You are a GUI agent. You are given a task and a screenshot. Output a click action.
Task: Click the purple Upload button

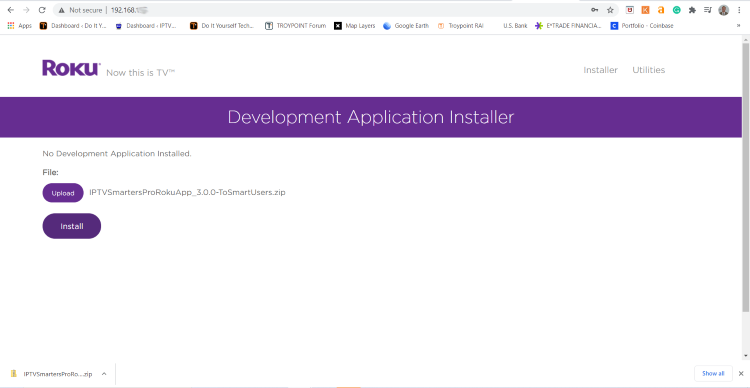[63, 193]
